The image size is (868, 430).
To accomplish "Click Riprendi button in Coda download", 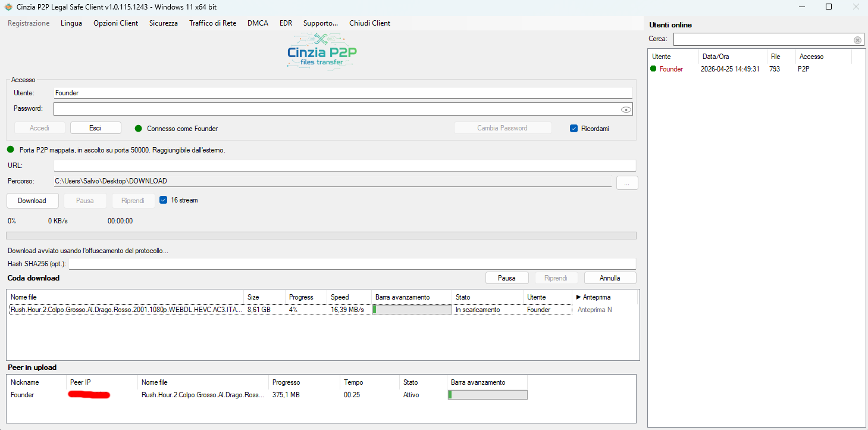I will (x=557, y=278).
